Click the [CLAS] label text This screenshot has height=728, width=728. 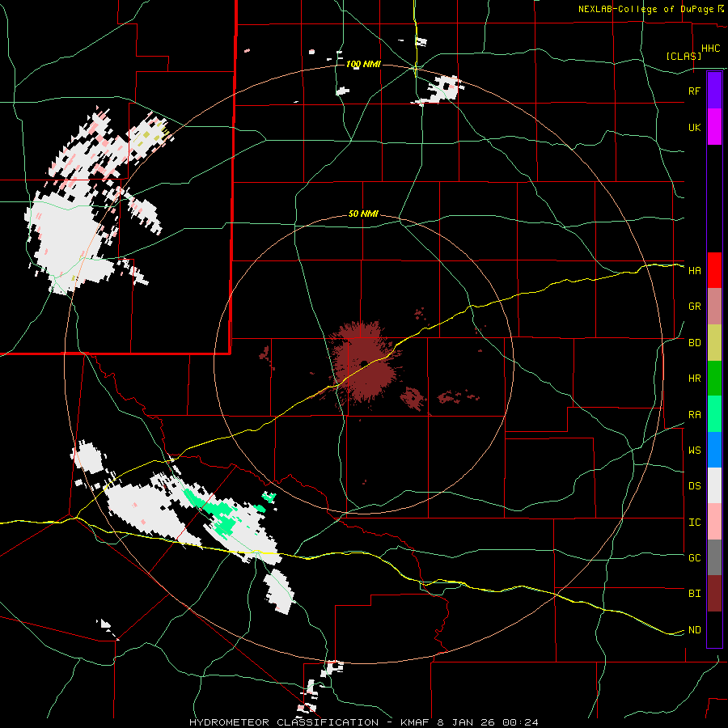(684, 56)
